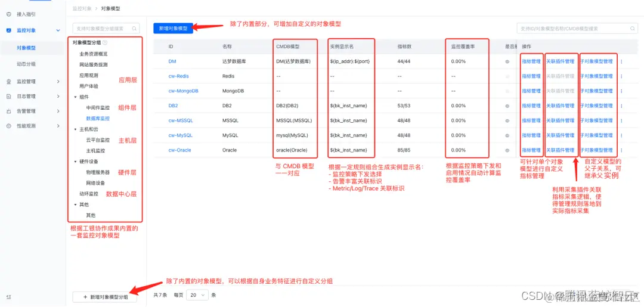Click the 告警管理 icon in sidebar
Screen dimensions: 644x307
coord(8,111)
